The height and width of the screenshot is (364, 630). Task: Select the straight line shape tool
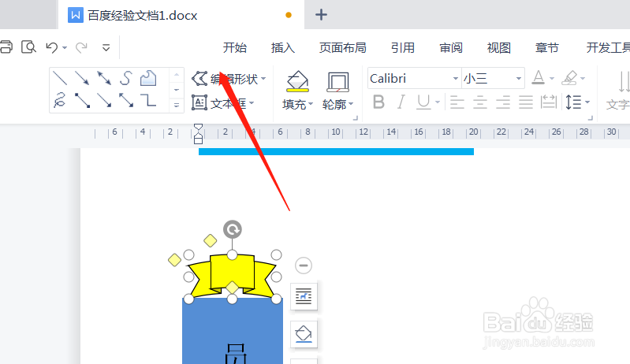60,78
